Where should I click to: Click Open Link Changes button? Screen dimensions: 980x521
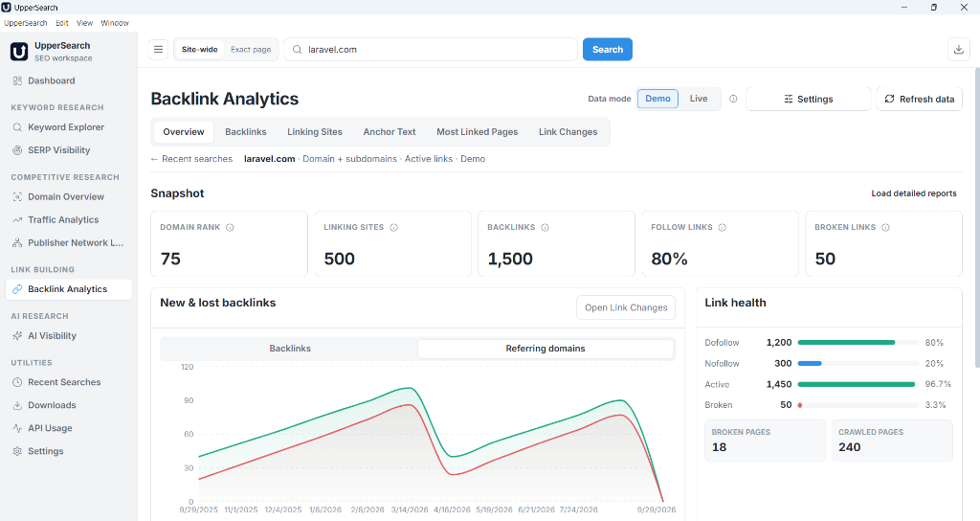coord(626,307)
